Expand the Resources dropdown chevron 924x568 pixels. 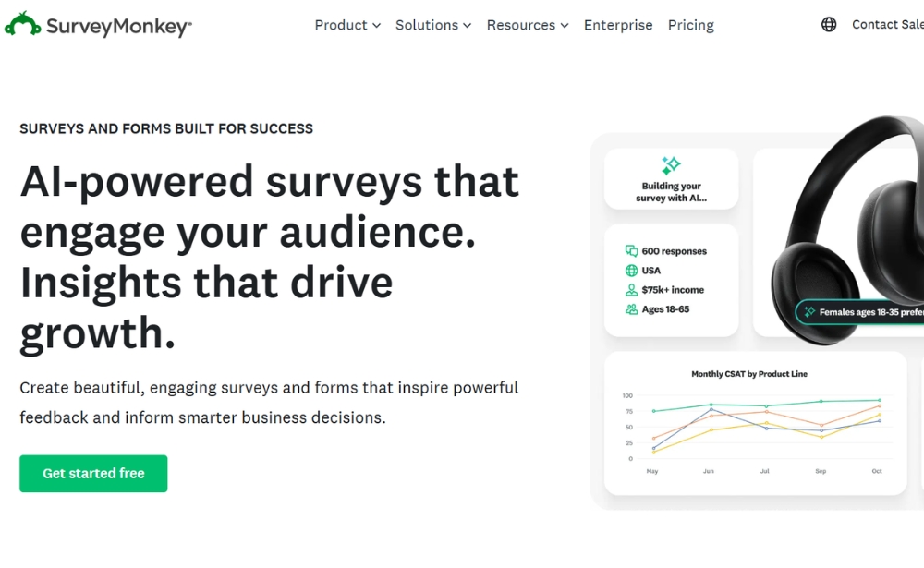[x=565, y=25]
